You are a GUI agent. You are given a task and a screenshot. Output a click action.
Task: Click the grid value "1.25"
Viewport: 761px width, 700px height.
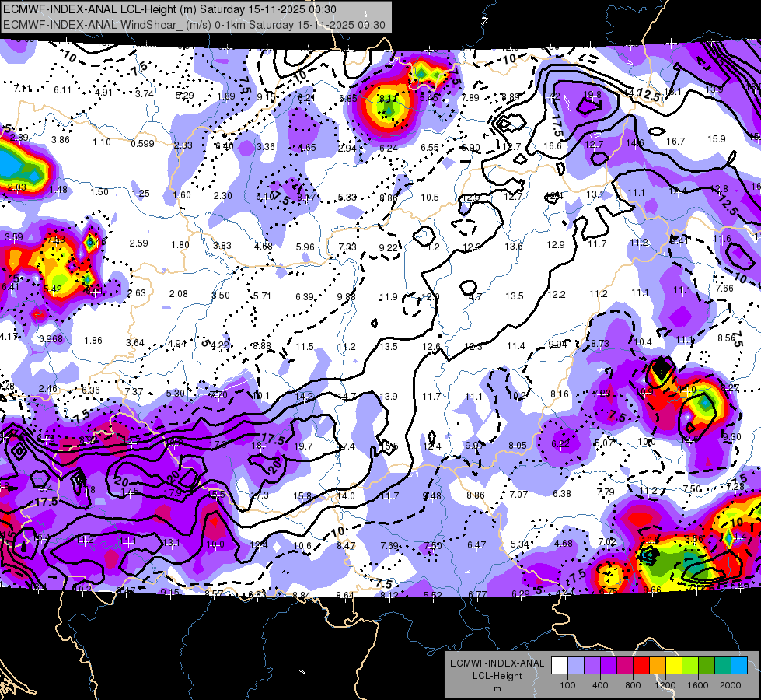[x=141, y=194]
